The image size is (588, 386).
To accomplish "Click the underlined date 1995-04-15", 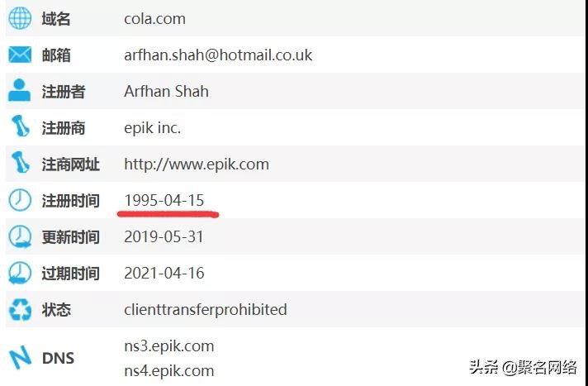I will (x=164, y=200).
